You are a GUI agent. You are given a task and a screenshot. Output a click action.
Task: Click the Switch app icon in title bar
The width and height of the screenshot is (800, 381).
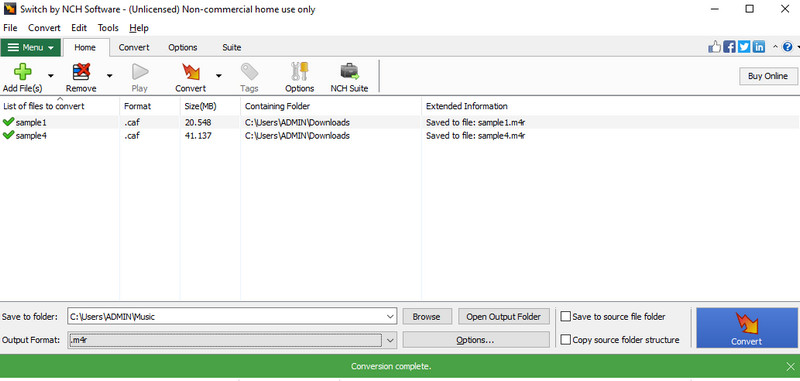click(10, 9)
